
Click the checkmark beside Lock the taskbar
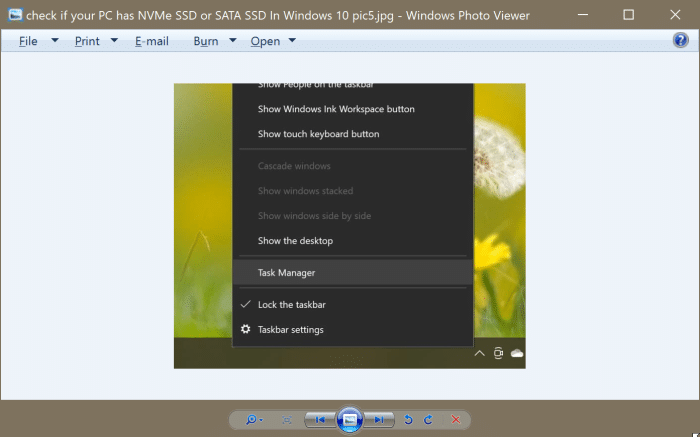click(245, 304)
